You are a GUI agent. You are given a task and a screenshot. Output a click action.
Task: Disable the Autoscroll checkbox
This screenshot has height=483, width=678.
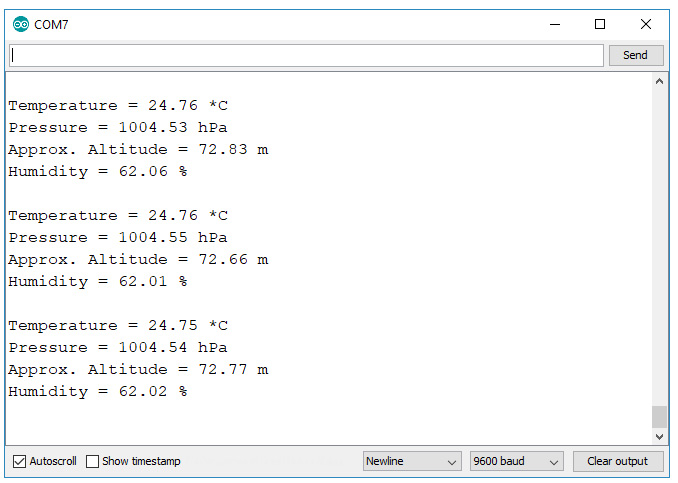pos(19,462)
